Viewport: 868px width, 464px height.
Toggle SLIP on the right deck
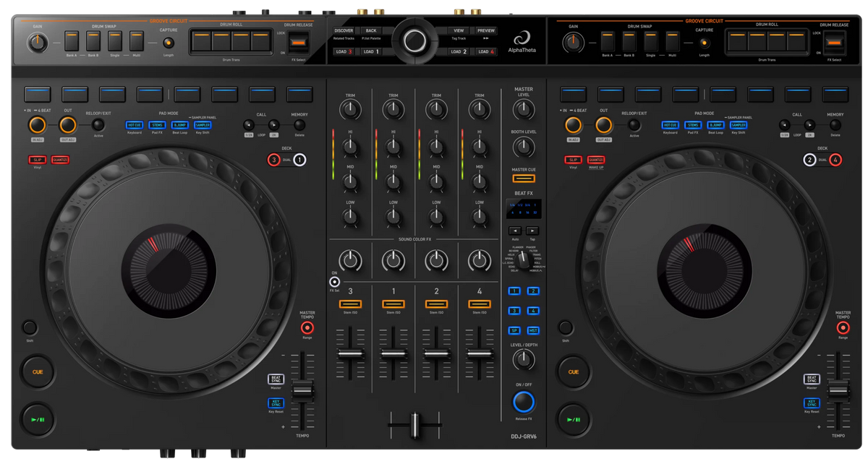[x=574, y=160]
